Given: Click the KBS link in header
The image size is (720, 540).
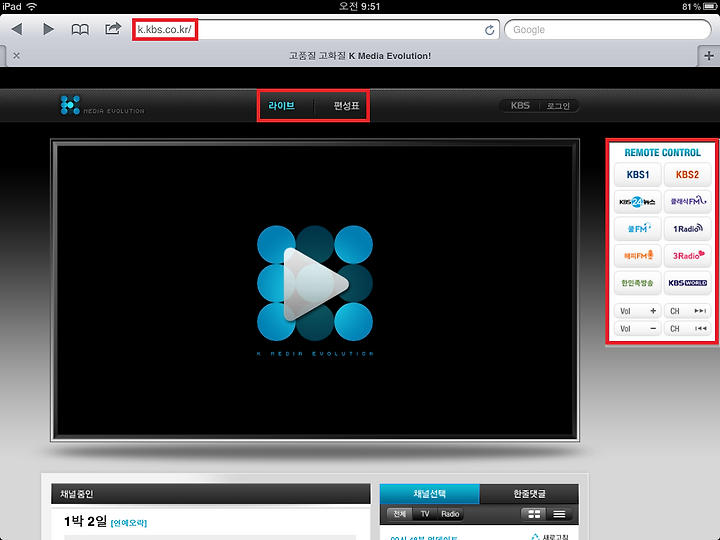Looking at the screenshot, I should (520, 106).
